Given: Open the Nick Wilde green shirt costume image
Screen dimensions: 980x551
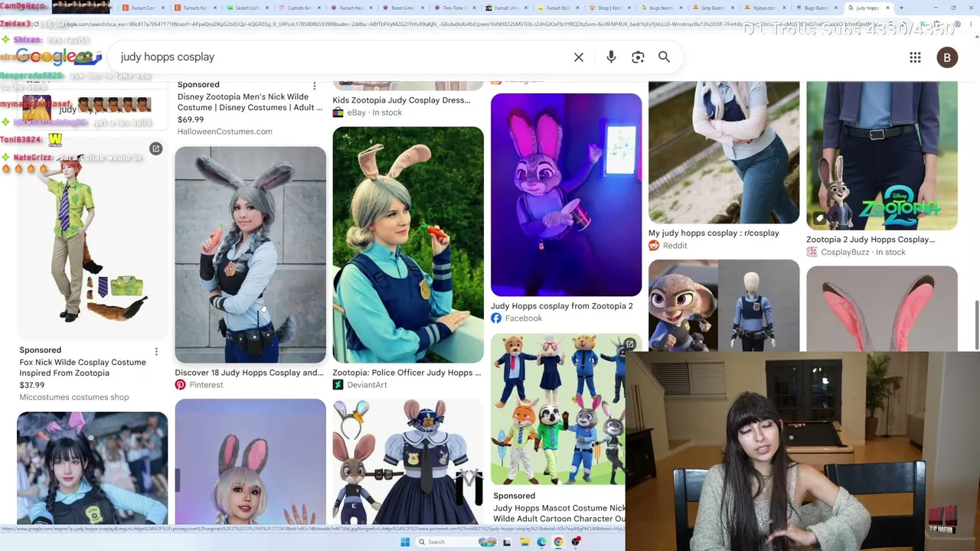Looking at the screenshot, I should pyautogui.click(x=93, y=239).
